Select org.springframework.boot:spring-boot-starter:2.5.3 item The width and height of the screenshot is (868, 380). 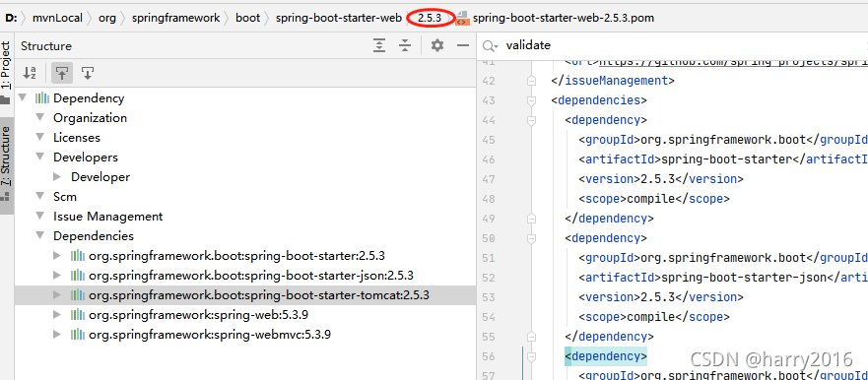click(x=236, y=256)
